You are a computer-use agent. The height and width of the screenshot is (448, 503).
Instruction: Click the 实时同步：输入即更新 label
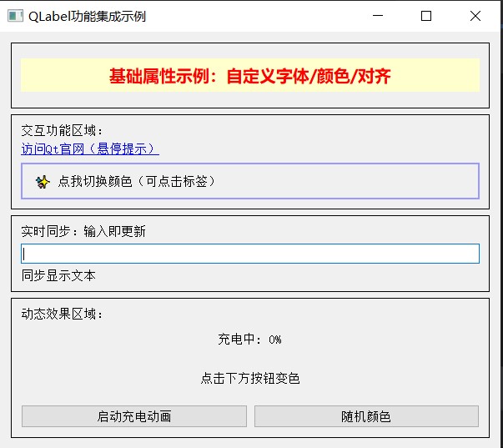tap(83, 231)
